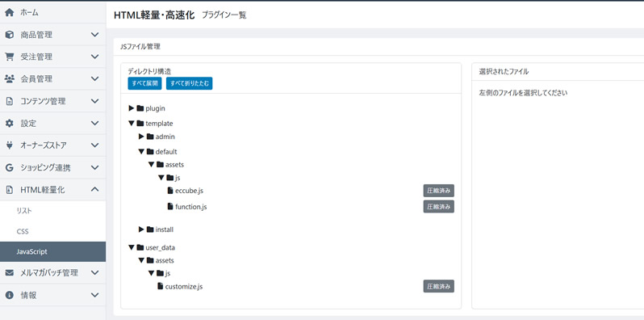Click the プラグイン一覧 header text
The height and width of the screenshot is (320, 644).
coord(224,15)
